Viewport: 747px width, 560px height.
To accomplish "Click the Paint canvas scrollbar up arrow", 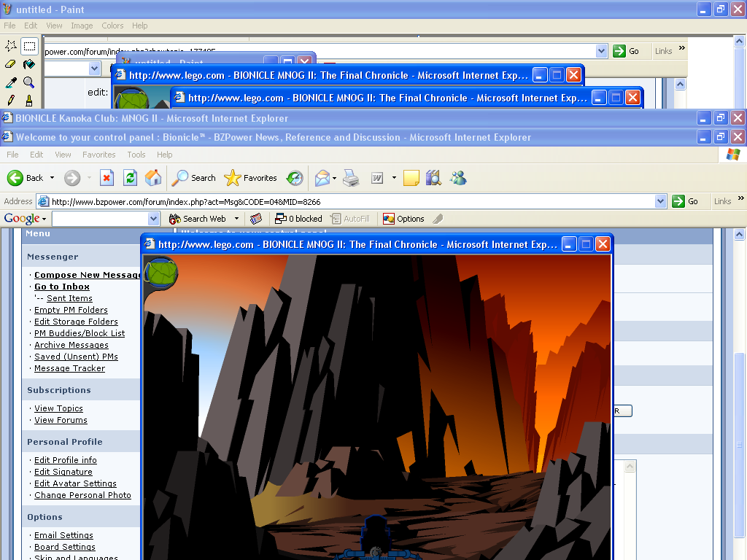I will click(739, 42).
